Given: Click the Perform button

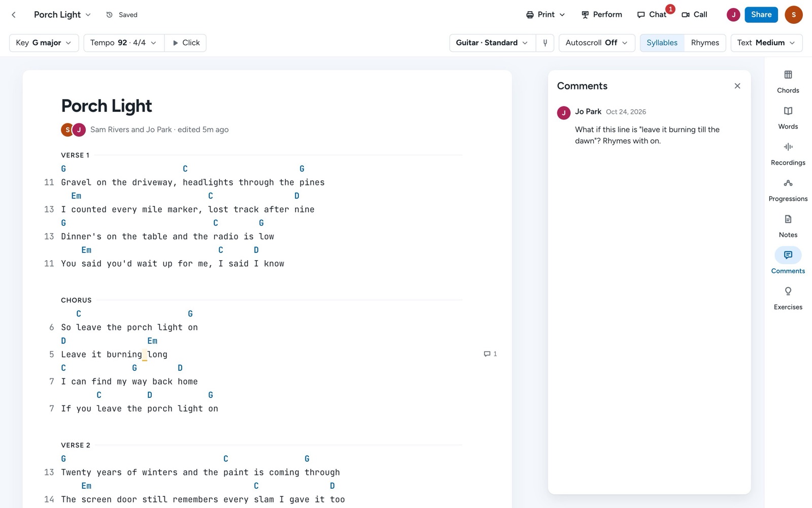Looking at the screenshot, I should pyautogui.click(x=602, y=15).
